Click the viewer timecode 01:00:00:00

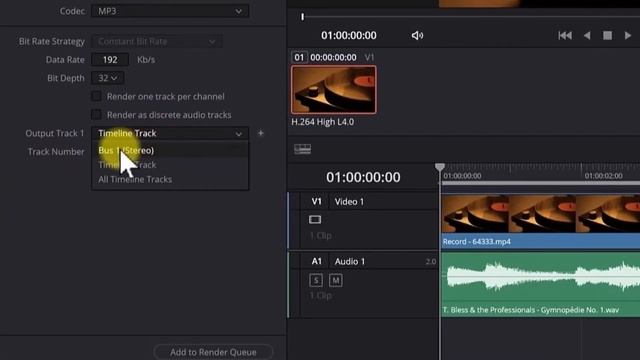coord(349,36)
